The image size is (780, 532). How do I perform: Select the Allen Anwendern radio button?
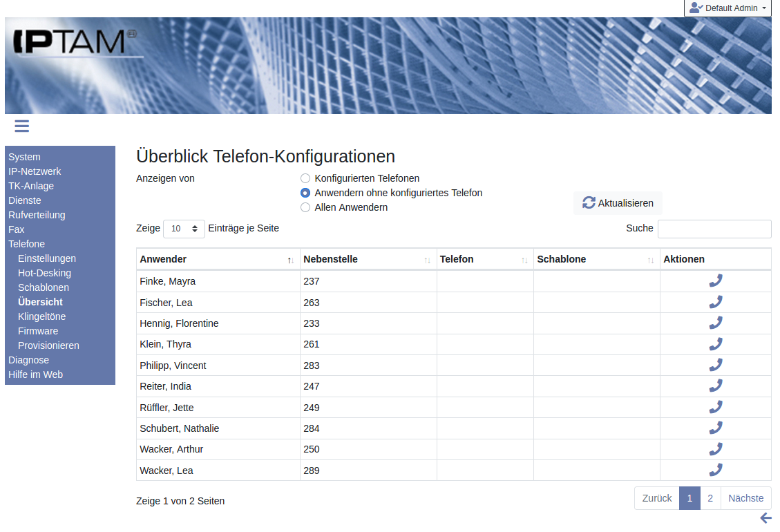(305, 207)
